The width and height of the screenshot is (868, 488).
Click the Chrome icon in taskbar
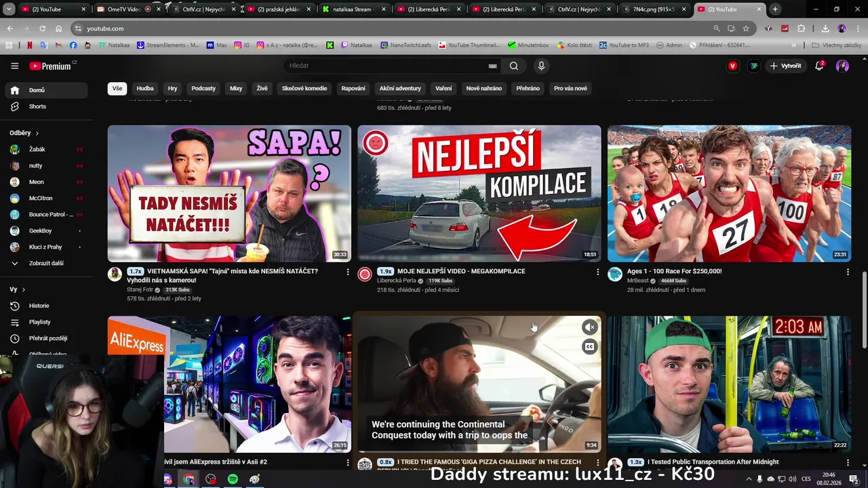189,479
